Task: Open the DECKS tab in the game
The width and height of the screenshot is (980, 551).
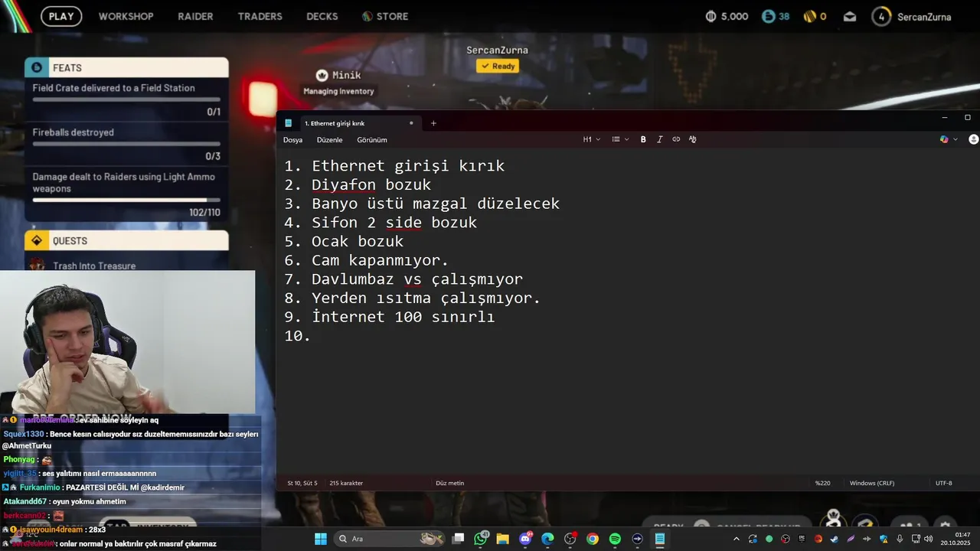Action: click(322, 16)
